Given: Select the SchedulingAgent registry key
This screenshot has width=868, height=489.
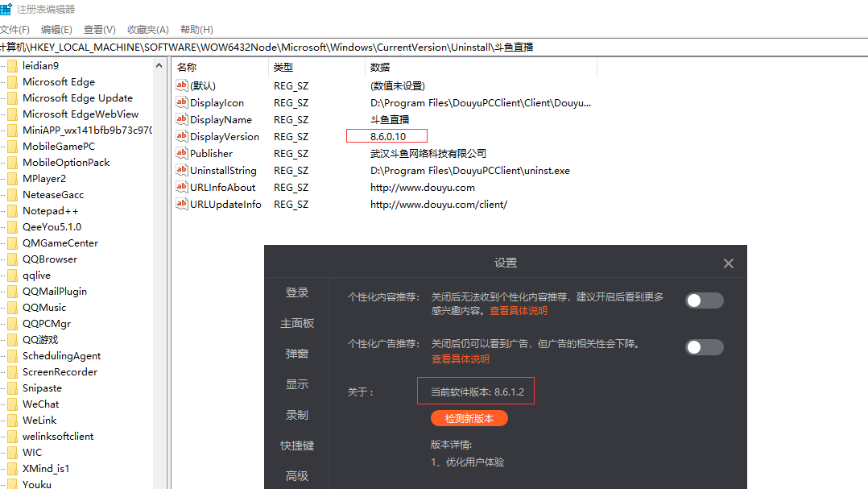Looking at the screenshot, I should pos(61,355).
